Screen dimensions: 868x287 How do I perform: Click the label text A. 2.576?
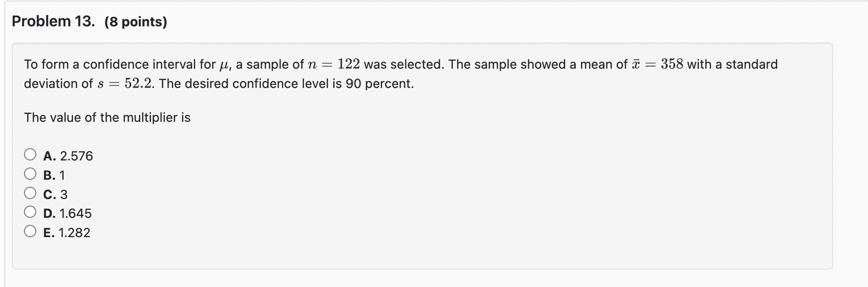(68, 155)
